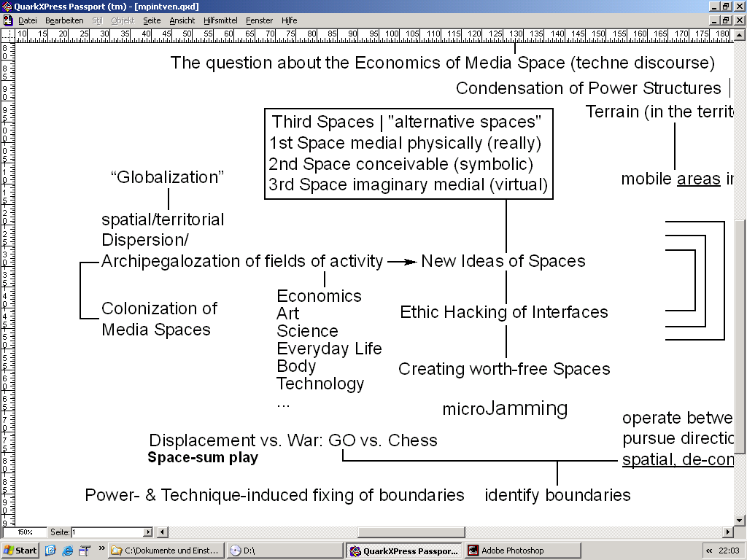The height and width of the screenshot is (560, 747).
Task: Click the vertical scrollbar down arrow
Action: tap(740, 521)
